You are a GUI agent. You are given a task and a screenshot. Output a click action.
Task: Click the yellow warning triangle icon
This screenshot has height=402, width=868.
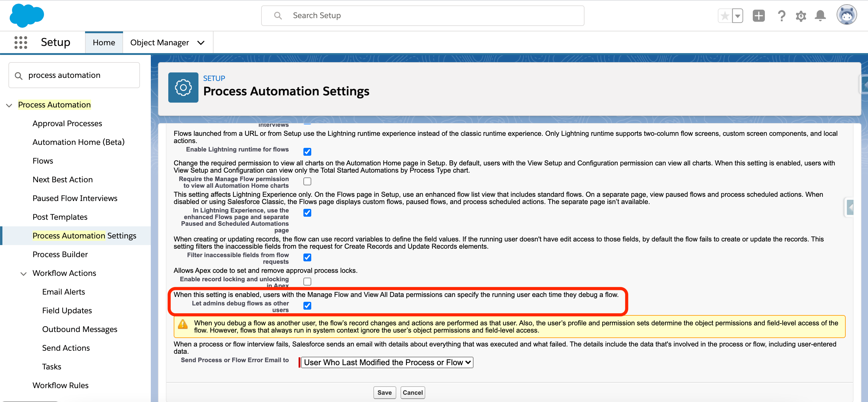click(x=183, y=324)
